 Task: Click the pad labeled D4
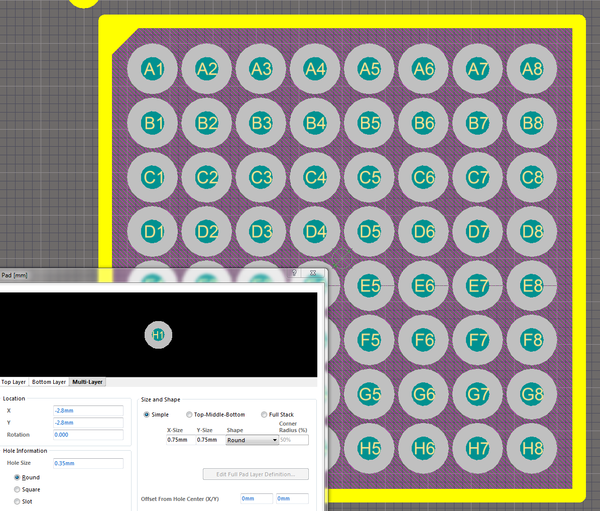315,232
